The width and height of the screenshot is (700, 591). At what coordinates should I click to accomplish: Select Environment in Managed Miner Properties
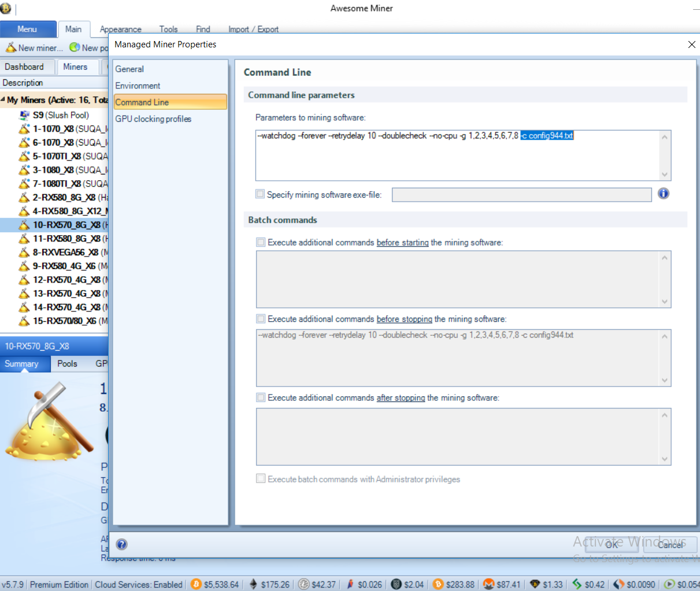pyautogui.click(x=170, y=86)
